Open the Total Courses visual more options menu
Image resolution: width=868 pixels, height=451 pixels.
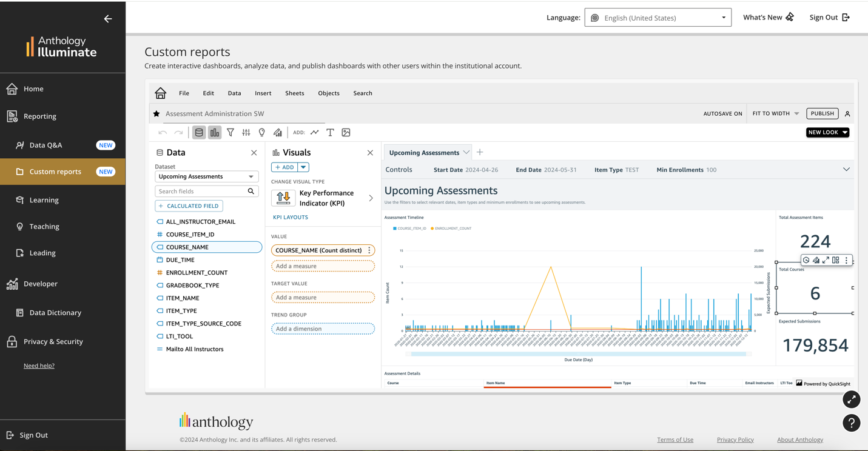tap(846, 260)
